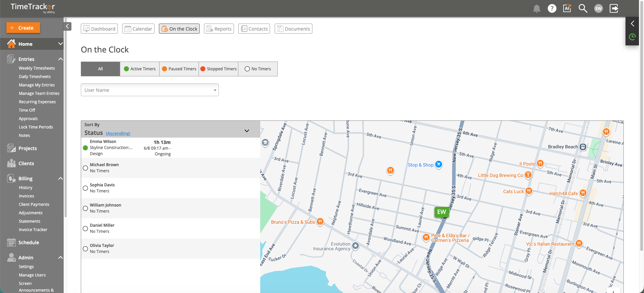Select Sophia Davis's status radio circle
The image size is (644, 293).
coord(86,188)
